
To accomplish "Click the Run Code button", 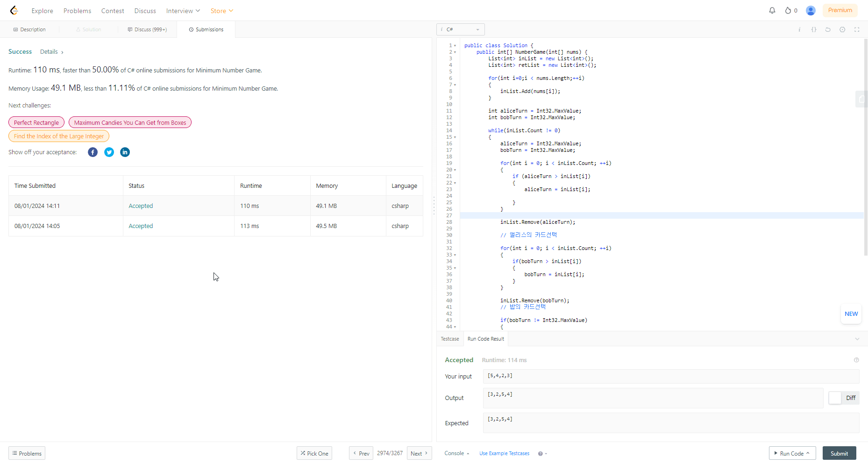I will tap(792, 453).
